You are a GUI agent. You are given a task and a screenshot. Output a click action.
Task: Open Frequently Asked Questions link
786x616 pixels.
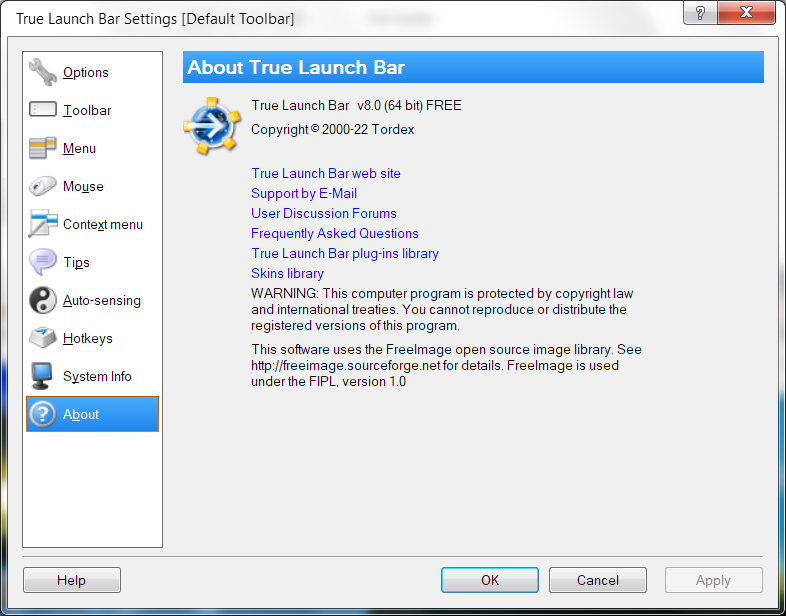click(335, 234)
